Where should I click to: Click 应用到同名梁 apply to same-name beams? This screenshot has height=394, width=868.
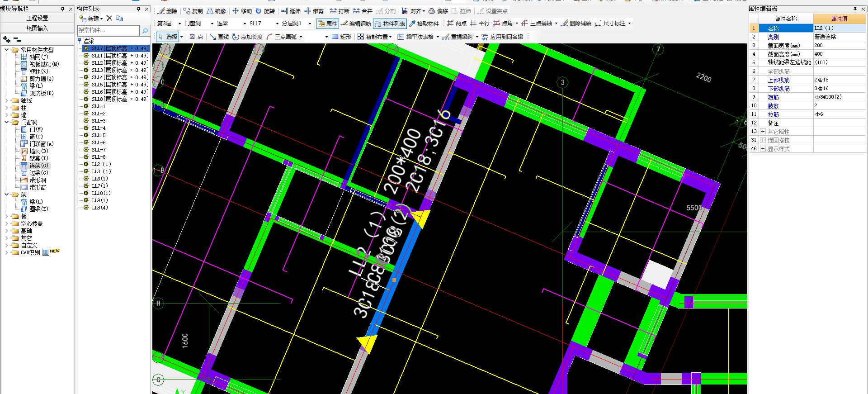pos(502,37)
